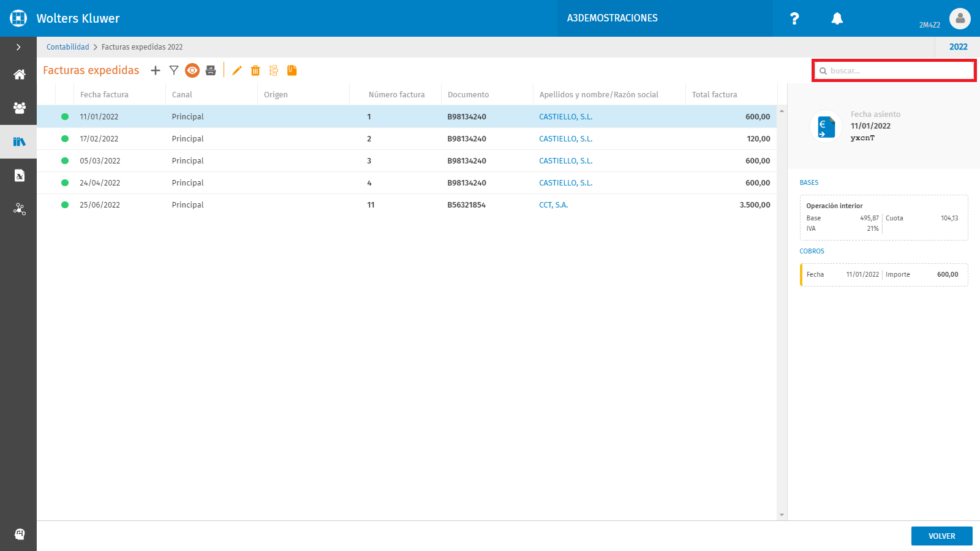
Task: Sort by Número factura column header
Action: [396, 95]
